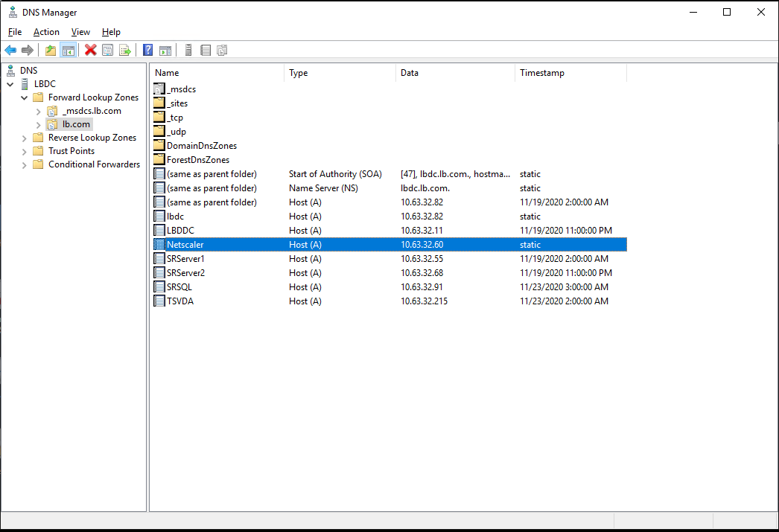
Task: Click the Forward navigation arrow
Action: point(28,50)
